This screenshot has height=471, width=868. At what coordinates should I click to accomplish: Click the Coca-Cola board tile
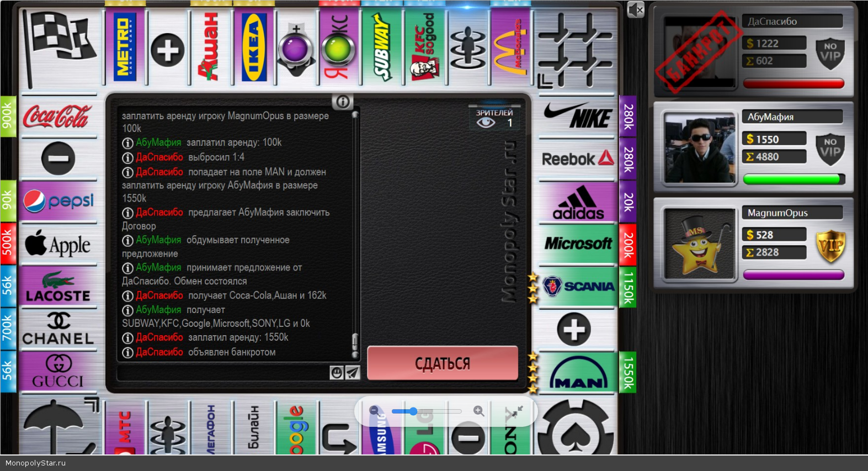tap(58, 117)
